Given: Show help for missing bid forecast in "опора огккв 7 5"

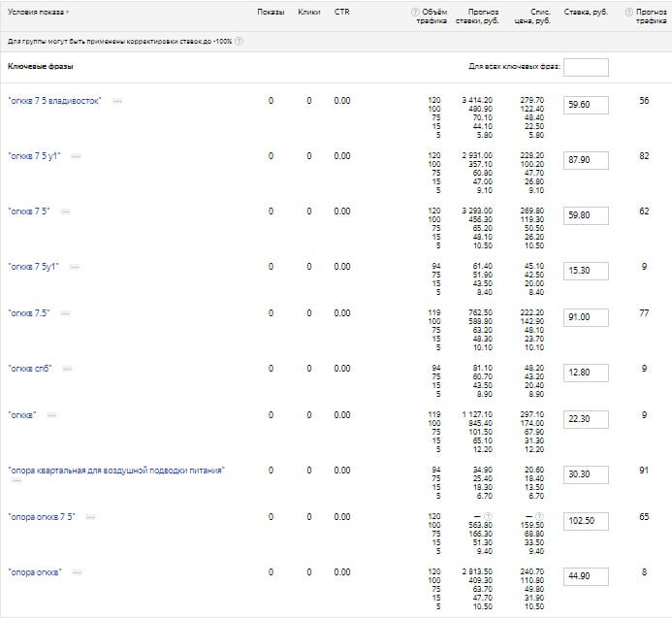Looking at the screenshot, I should click(x=488, y=516).
